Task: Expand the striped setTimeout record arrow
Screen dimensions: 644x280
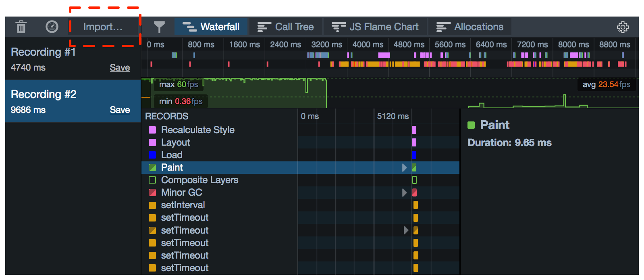Action: (406, 230)
